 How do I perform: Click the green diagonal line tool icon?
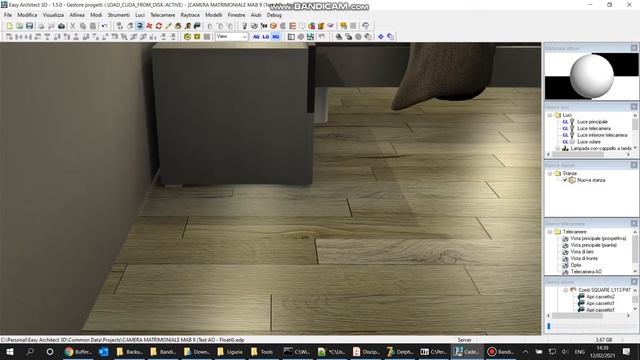click(x=168, y=26)
